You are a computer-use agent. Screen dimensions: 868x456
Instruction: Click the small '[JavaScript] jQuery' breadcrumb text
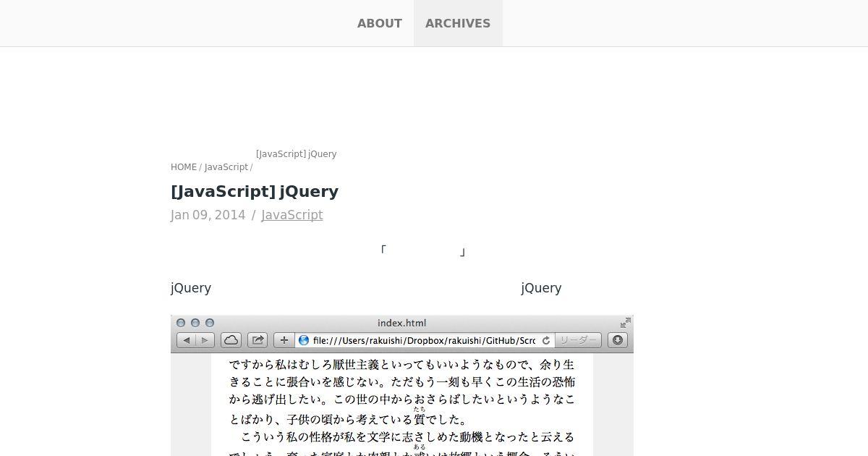coord(297,154)
